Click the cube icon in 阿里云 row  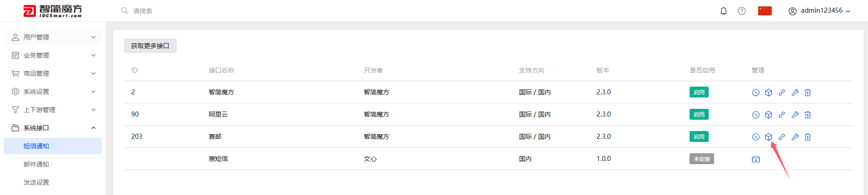pyautogui.click(x=769, y=115)
